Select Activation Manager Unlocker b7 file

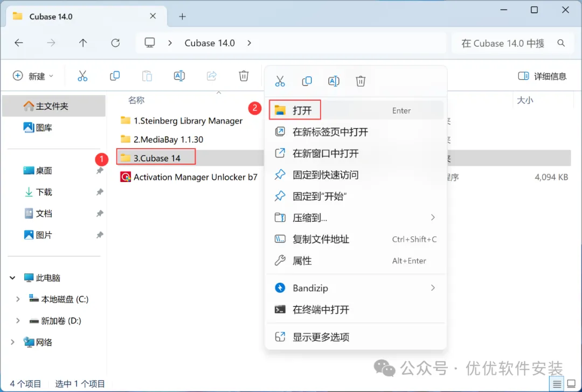coord(189,177)
